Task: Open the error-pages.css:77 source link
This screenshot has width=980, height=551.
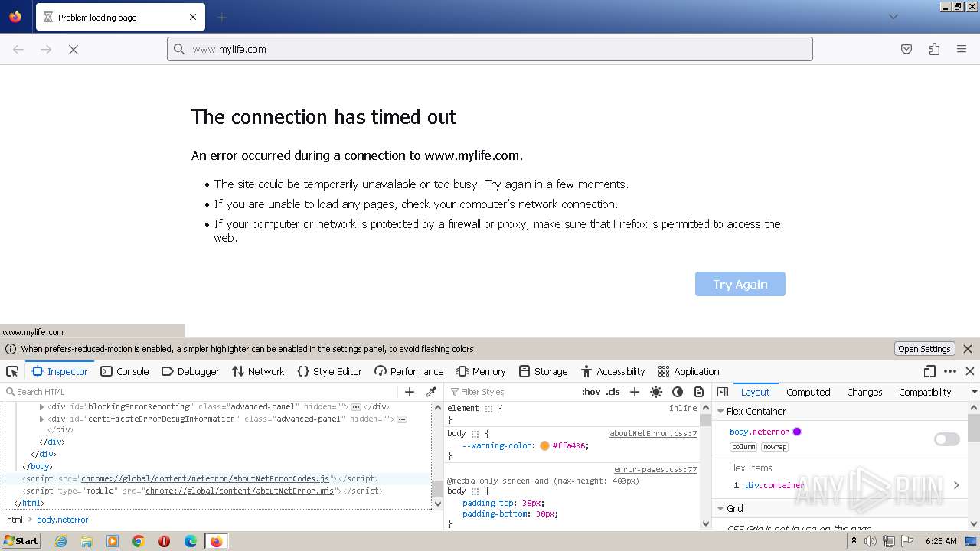Action: pos(655,469)
